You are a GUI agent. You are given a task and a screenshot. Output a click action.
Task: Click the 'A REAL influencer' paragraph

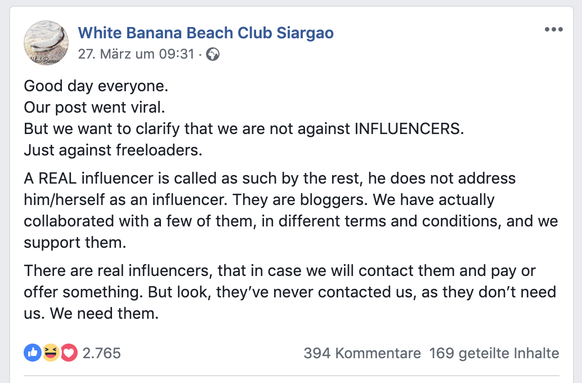point(291,210)
